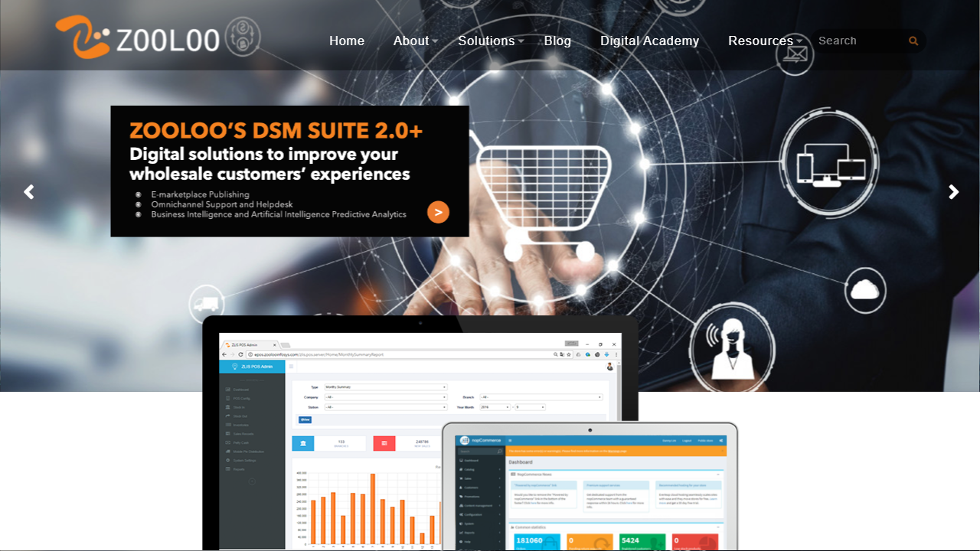Click the 'ZOOLOO'S DSM SUITE 2.0+' heading
This screenshot has width=980, height=551.
pos(276,131)
